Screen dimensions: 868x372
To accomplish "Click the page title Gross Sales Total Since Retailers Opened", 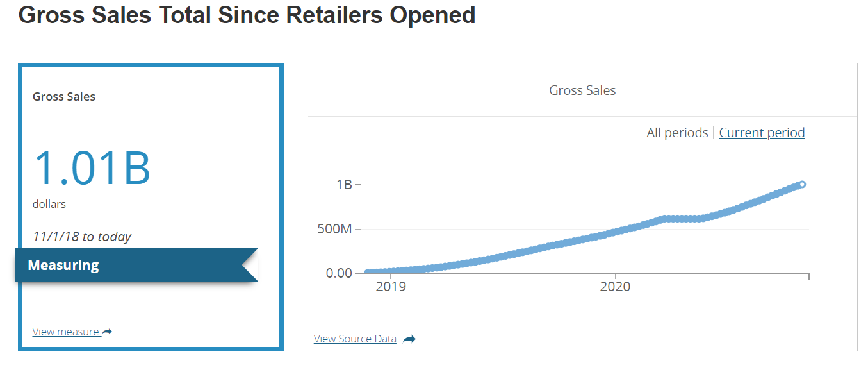I will [x=247, y=15].
